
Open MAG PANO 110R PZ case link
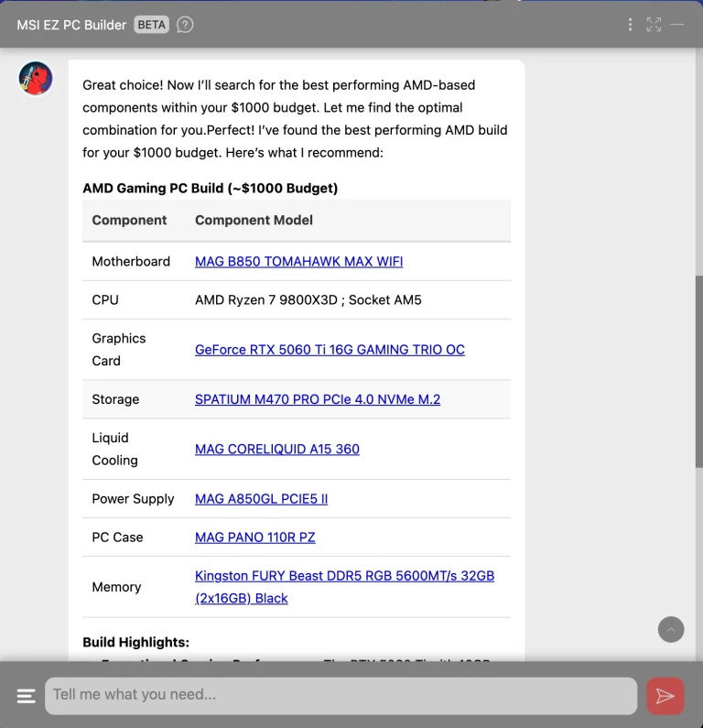pyautogui.click(x=254, y=538)
